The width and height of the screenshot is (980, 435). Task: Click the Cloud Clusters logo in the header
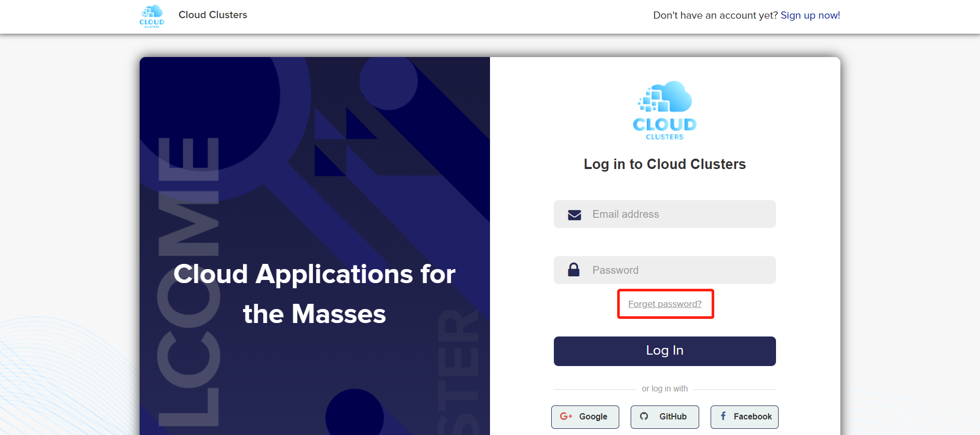[x=152, y=16]
